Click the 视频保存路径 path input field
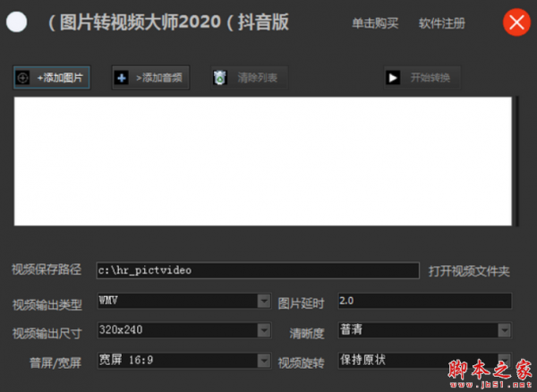 tap(258, 270)
